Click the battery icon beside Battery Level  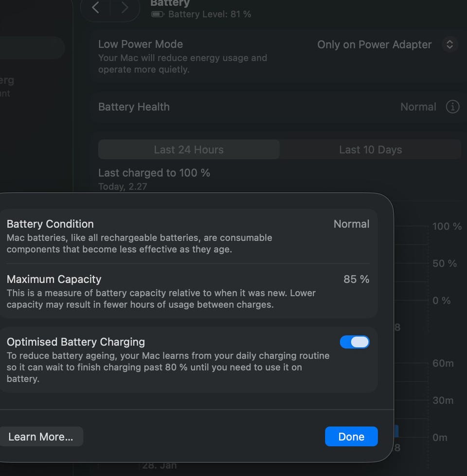pyautogui.click(x=158, y=15)
